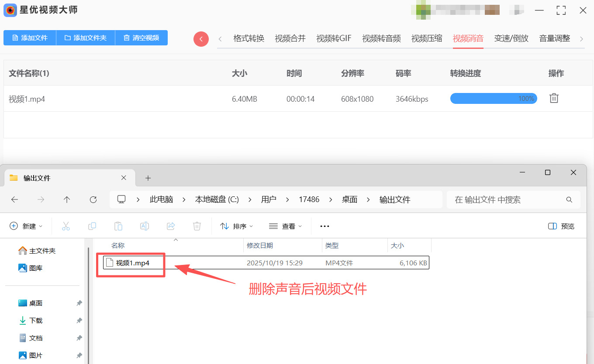Click the 100% conversion progress bar
The width and height of the screenshot is (594, 364).
[493, 99]
